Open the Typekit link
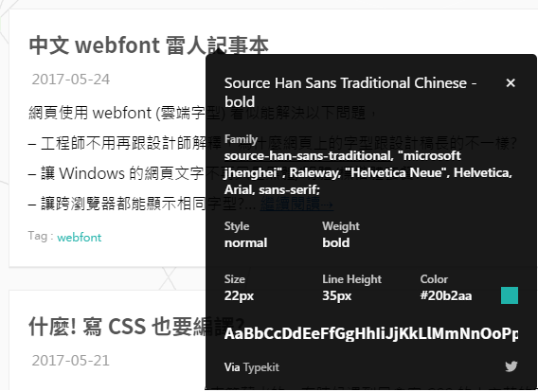Image resolution: width=538 pixels, height=392 pixels. tap(261, 367)
